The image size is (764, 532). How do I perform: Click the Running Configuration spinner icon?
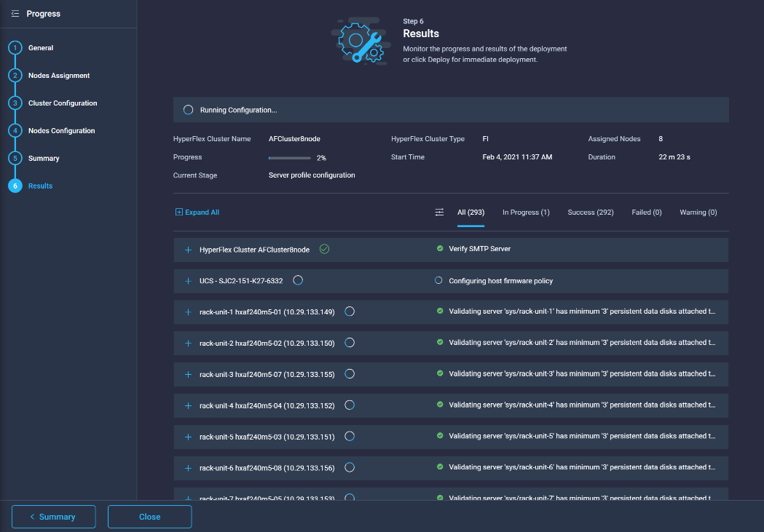coord(188,110)
